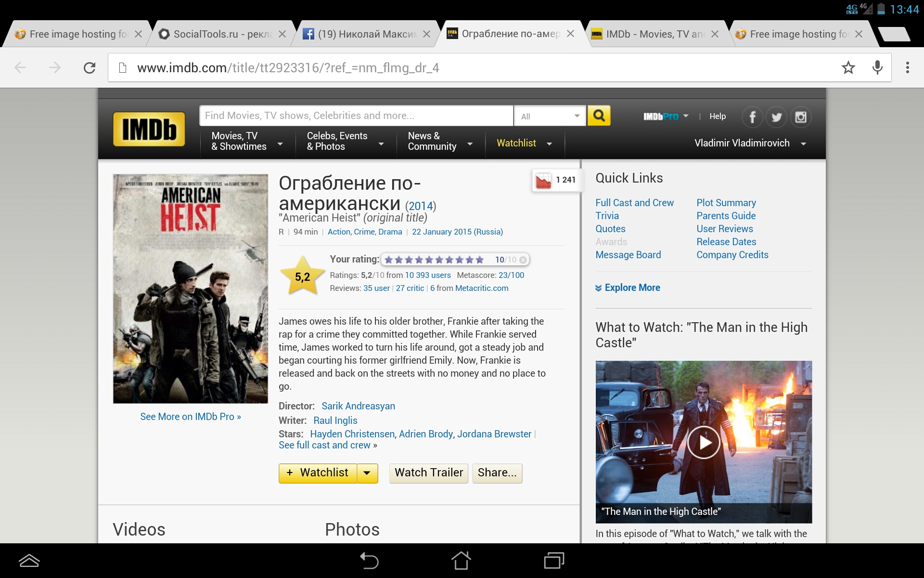Open Hayden Christensen link

click(x=352, y=434)
